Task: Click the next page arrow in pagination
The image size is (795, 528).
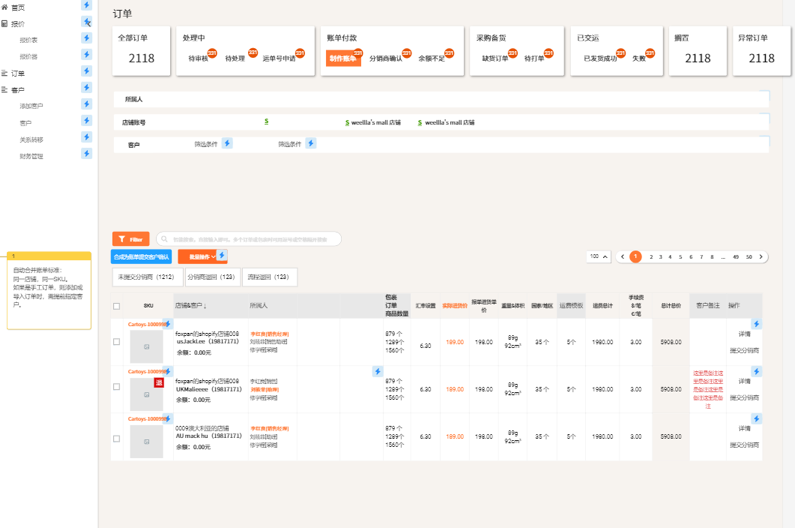Action: coord(763,257)
